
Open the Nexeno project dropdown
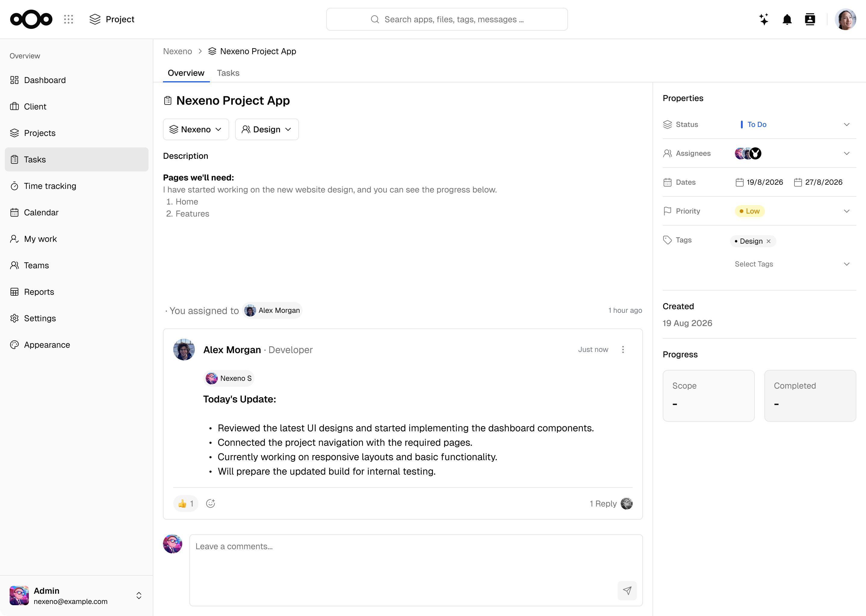tap(196, 129)
